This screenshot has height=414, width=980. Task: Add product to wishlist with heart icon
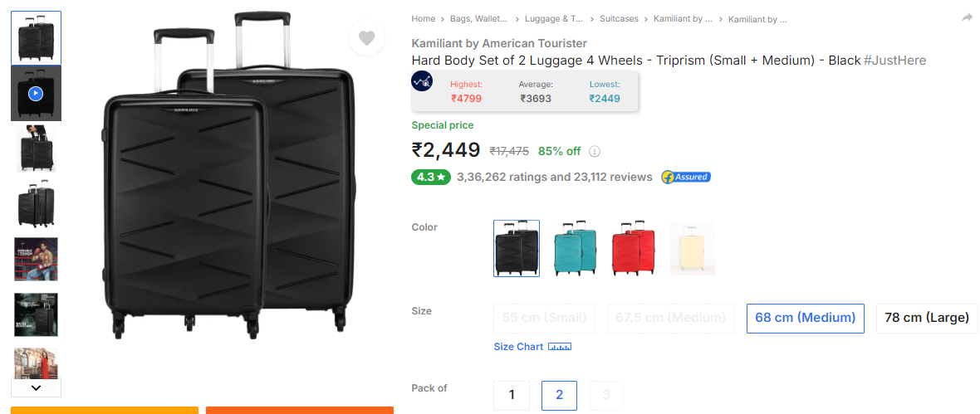coord(366,39)
